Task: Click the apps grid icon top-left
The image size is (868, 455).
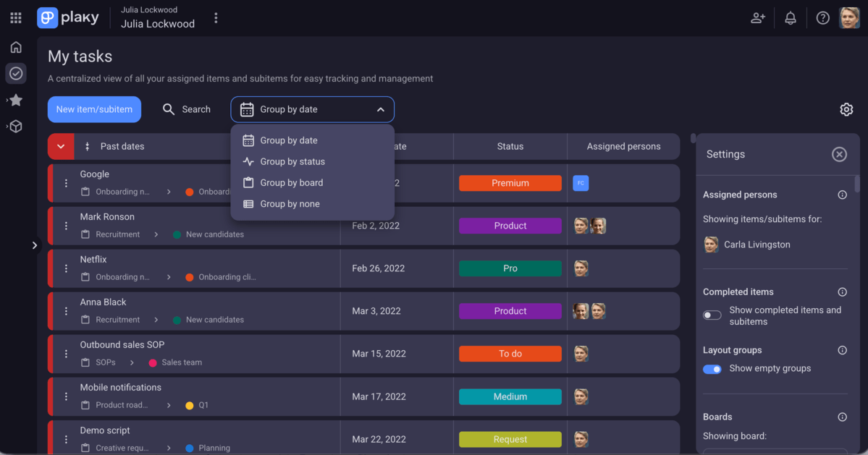Action: (x=14, y=17)
